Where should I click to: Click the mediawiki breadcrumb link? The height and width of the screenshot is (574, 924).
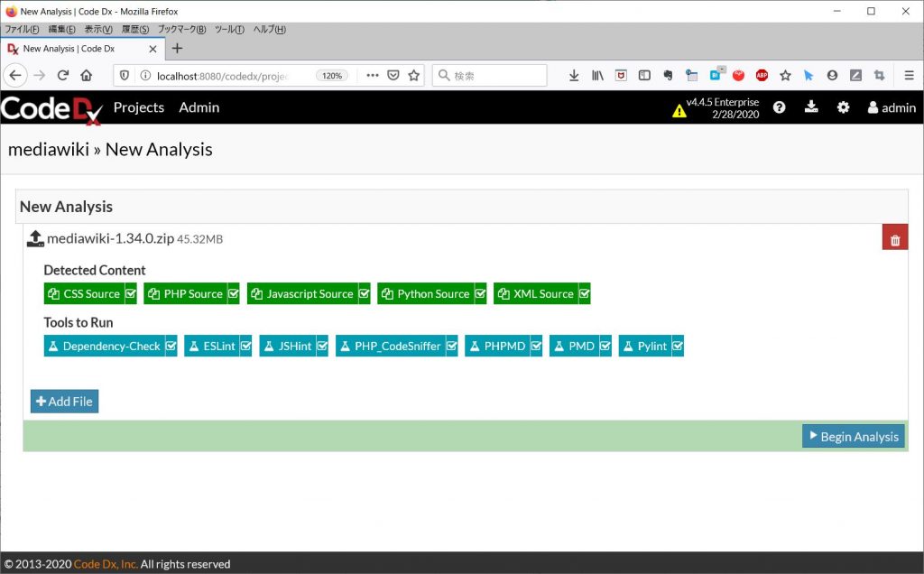(49, 150)
